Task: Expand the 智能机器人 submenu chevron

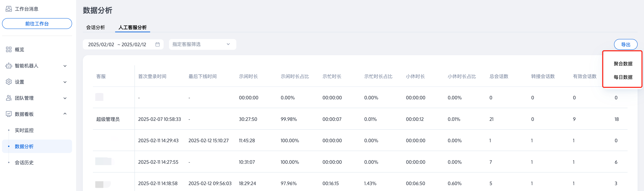Action: (65, 66)
